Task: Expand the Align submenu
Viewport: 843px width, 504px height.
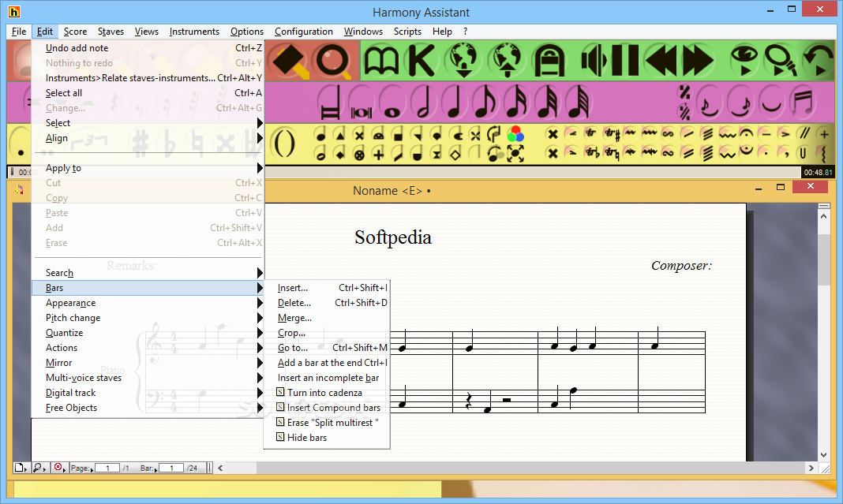Action: coord(148,138)
